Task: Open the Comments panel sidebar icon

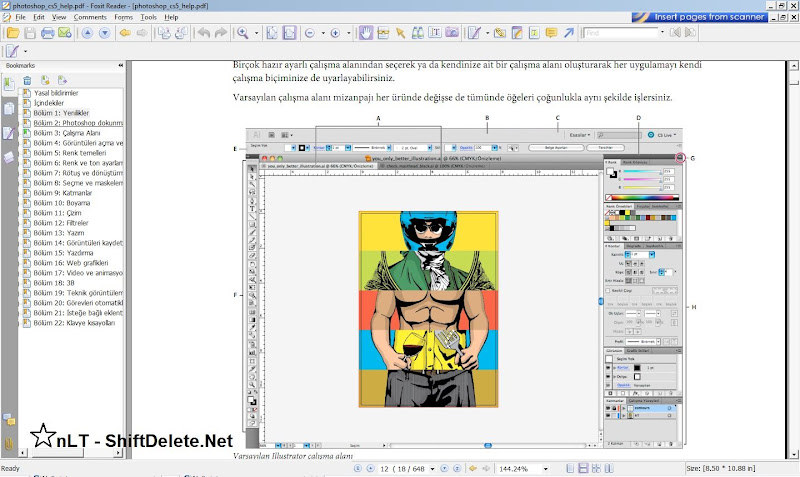Action: click(9, 420)
